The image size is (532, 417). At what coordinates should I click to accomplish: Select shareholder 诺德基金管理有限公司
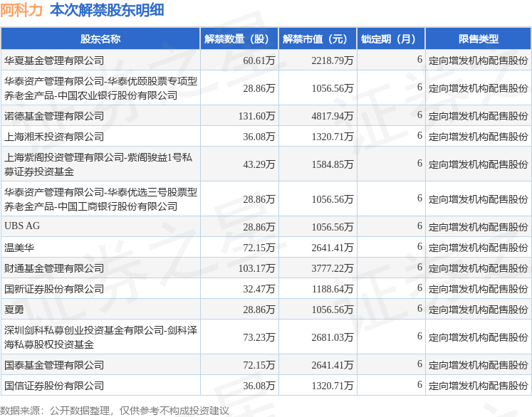54,116
